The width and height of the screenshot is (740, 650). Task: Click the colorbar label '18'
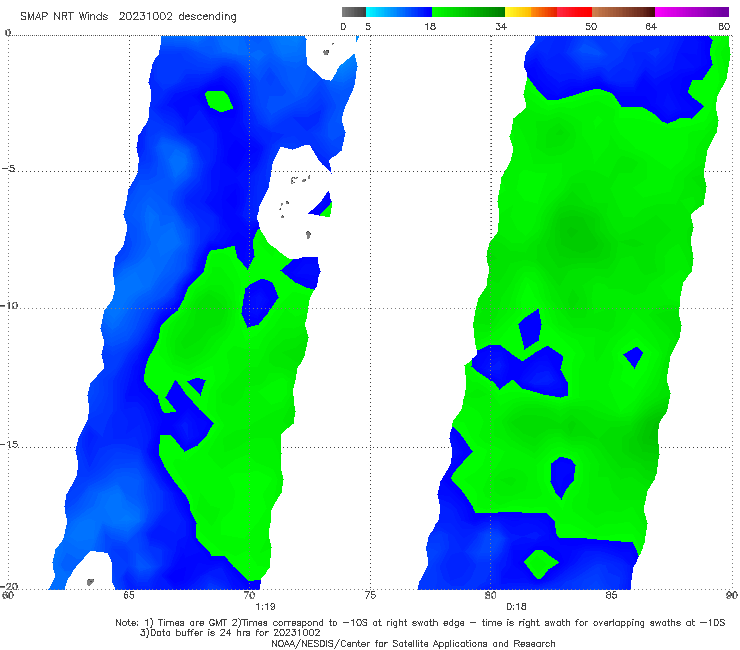430,27
